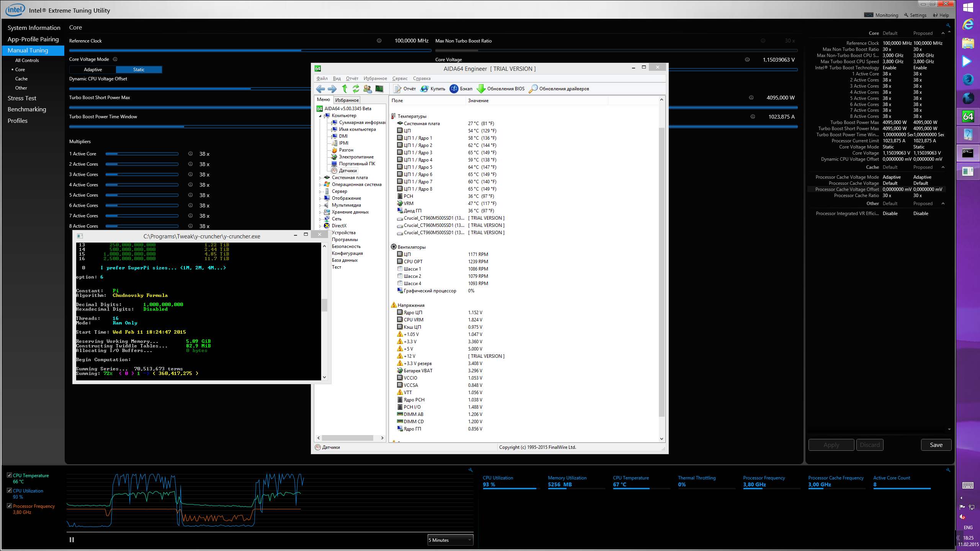Expand the Системная плата tree node

(x=320, y=178)
